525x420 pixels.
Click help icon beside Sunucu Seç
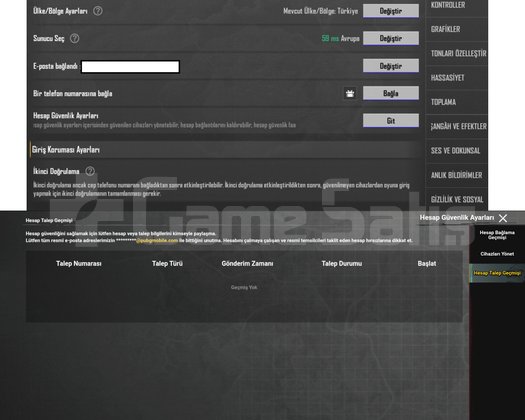click(74, 38)
